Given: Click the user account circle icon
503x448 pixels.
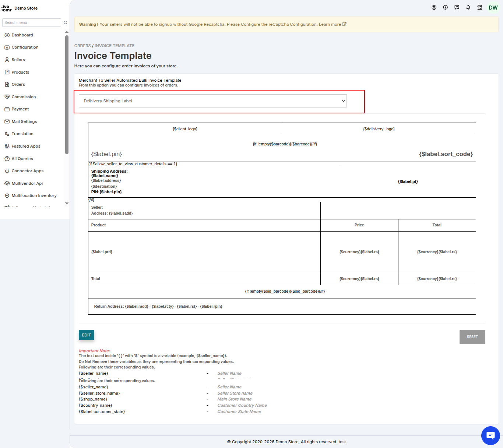Looking at the screenshot, I should (x=434, y=7).
